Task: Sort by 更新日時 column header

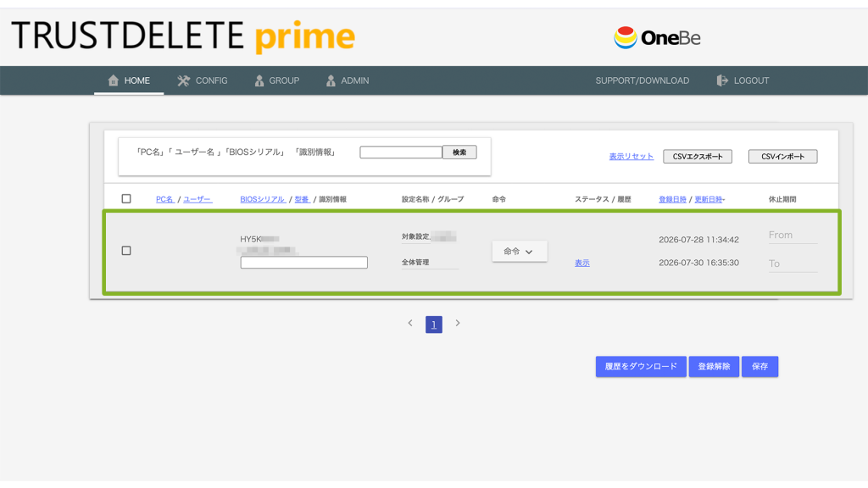Action: click(x=709, y=199)
